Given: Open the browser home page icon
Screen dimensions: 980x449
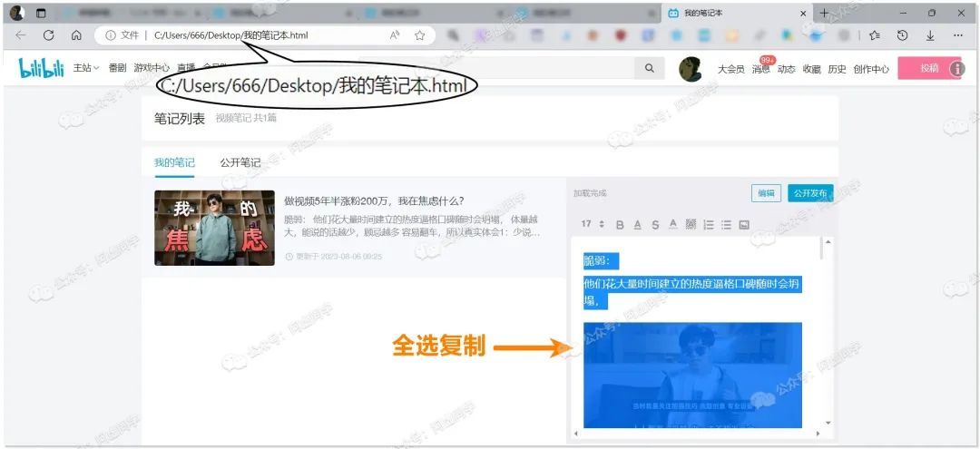Looking at the screenshot, I should pos(76,35).
